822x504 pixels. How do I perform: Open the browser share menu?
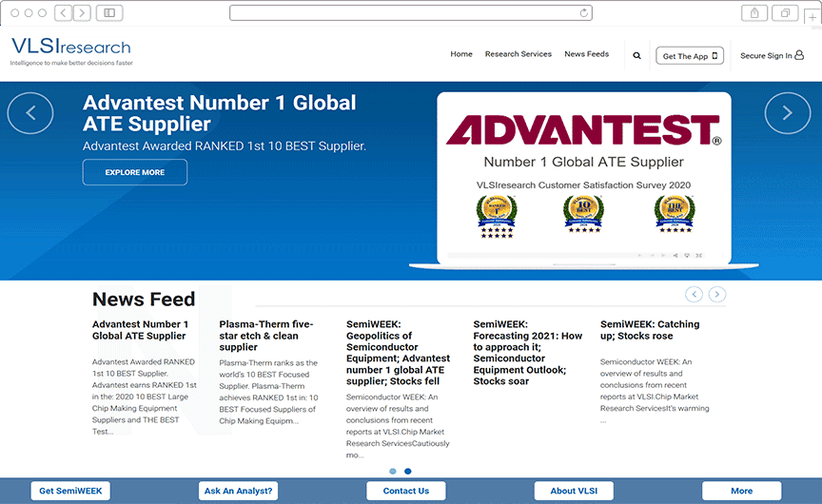click(754, 12)
